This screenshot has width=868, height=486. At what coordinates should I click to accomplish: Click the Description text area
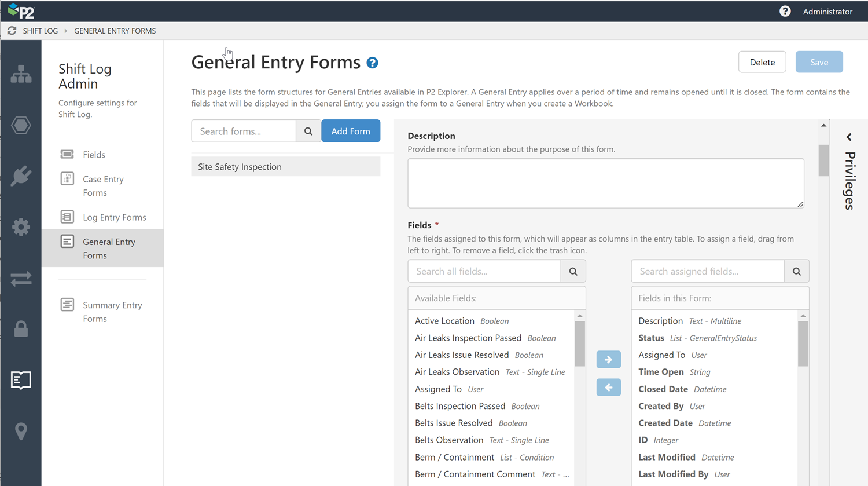(605, 183)
